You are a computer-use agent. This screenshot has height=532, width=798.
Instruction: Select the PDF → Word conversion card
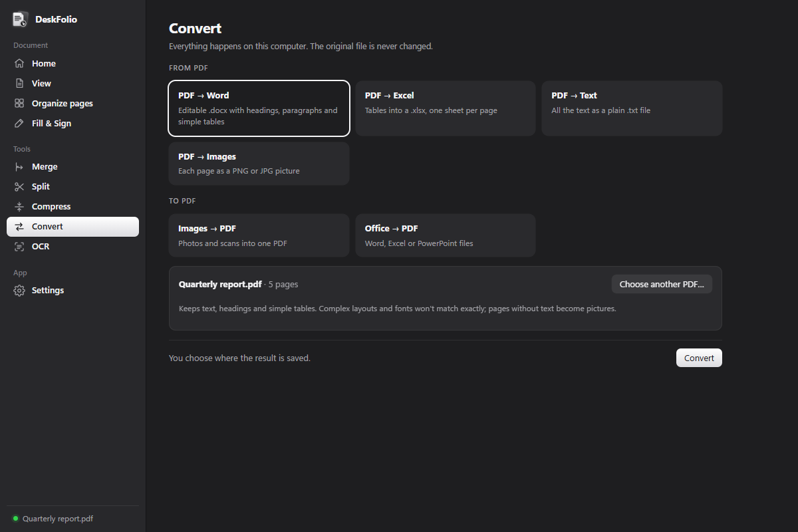(259, 108)
